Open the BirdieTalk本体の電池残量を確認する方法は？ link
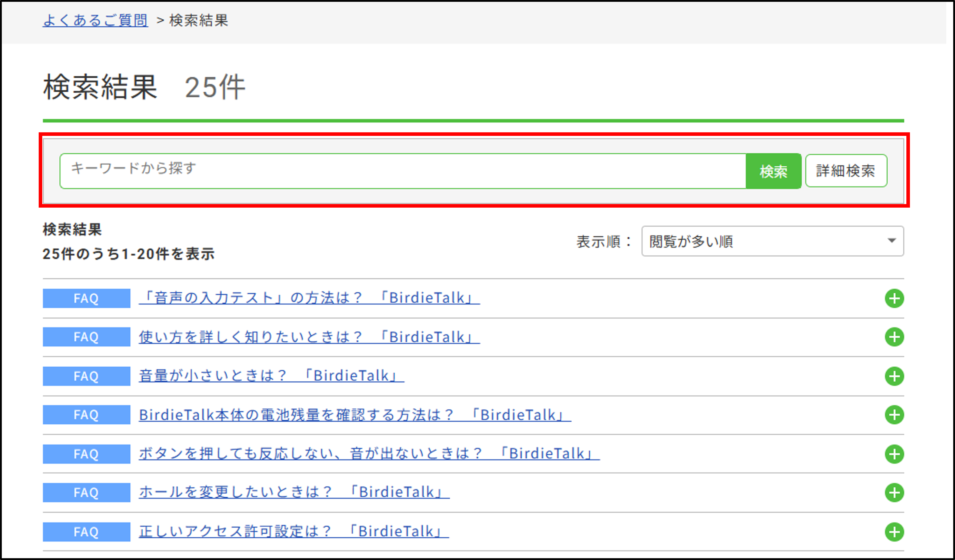This screenshot has width=955, height=560. click(355, 415)
